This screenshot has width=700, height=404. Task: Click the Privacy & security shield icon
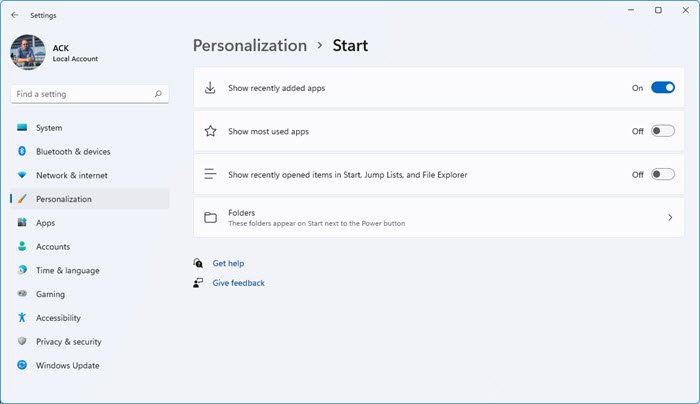[22, 341]
